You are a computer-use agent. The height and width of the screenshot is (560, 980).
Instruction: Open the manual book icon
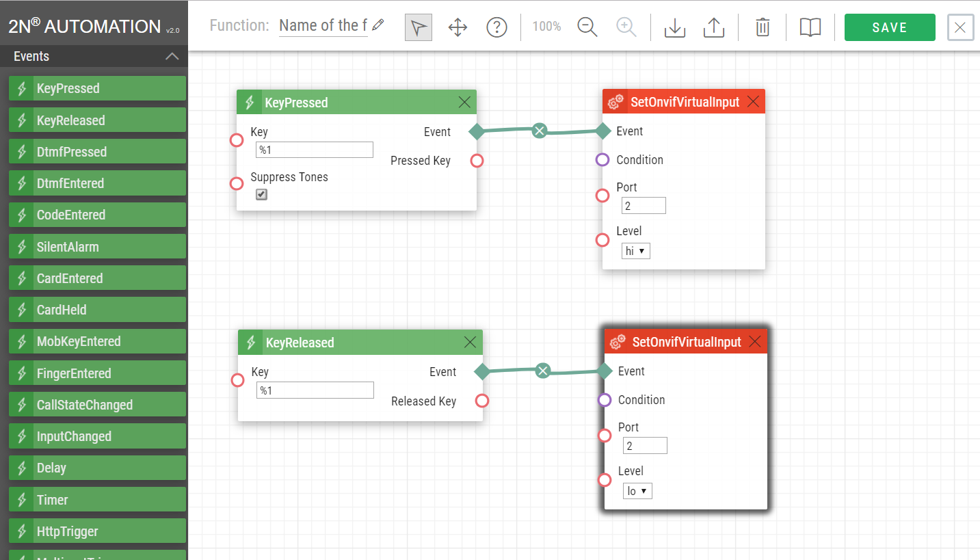(810, 27)
